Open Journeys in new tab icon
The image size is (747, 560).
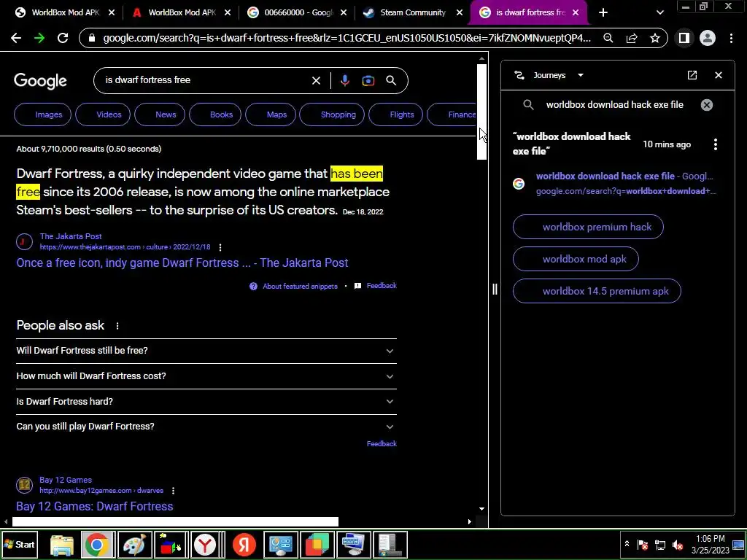click(x=692, y=75)
